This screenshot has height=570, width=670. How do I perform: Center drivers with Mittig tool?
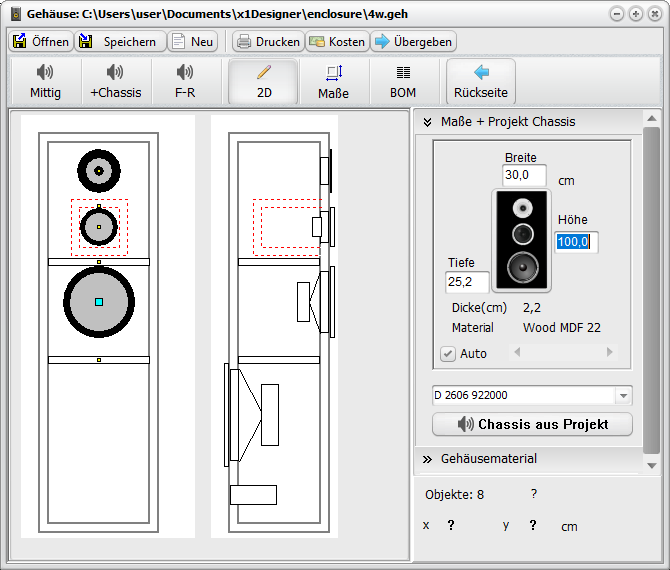(45, 82)
